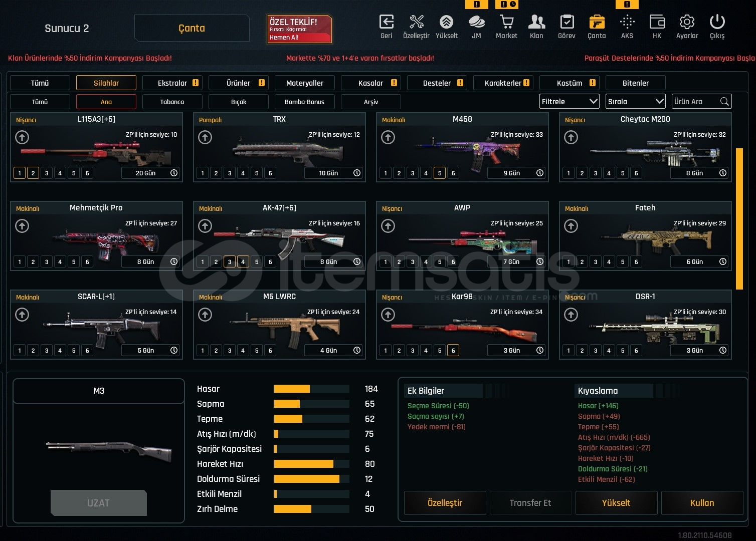Toggle bag slot 1 on L115A3[+6]
Viewport: 756px width, 541px height.
[x=20, y=173]
